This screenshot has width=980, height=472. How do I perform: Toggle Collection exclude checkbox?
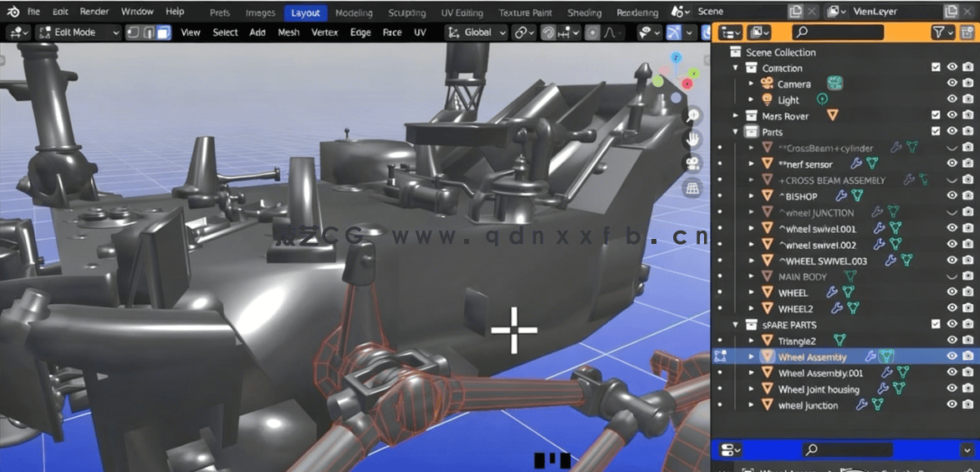pyautogui.click(x=936, y=68)
